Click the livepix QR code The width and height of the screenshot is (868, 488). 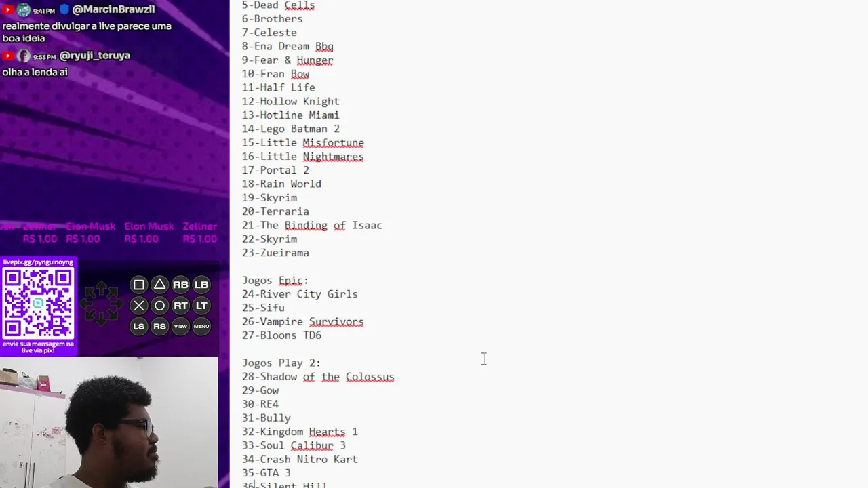(38, 303)
